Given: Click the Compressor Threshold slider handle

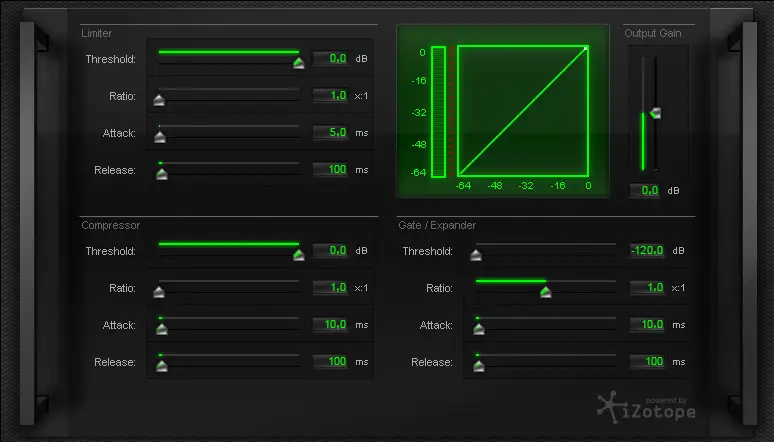Looking at the screenshot, I should [x=299, y=255].
